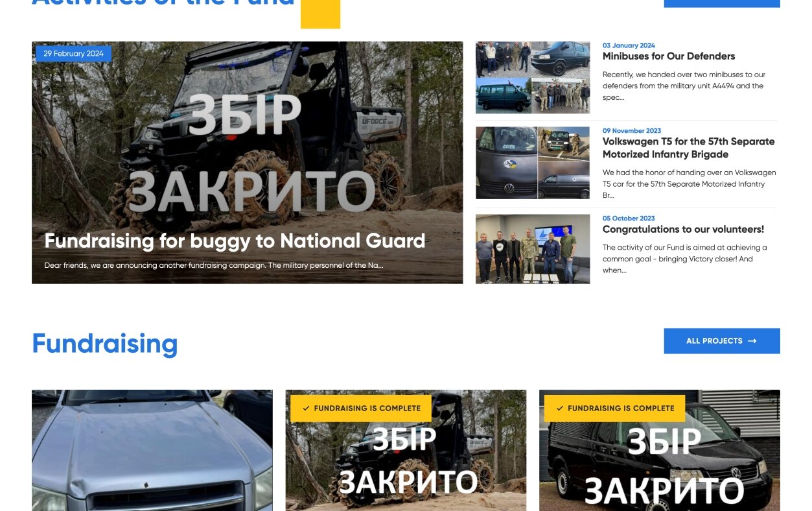Open 'Fundraising for buggy to National Guard' headline
This screenshot has height=511, width=812.
pos(235,241)
